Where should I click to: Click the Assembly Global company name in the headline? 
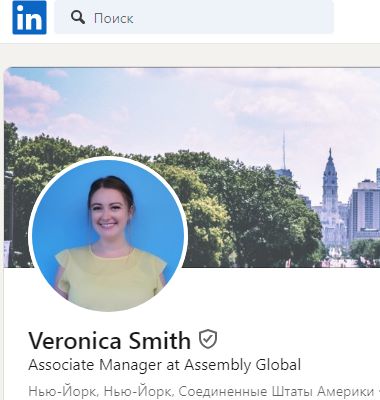click(242, 365)
